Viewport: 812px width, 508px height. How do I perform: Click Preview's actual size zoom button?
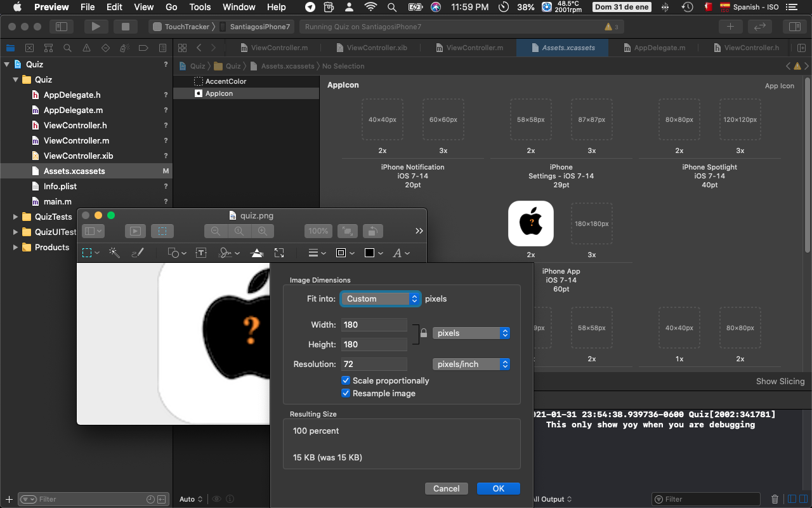[x=239, y=231]
